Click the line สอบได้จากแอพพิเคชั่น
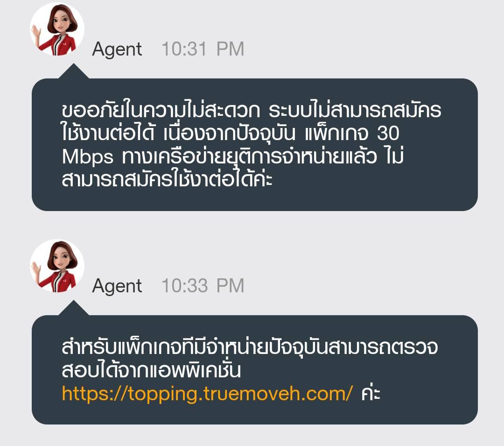 [151, 370]
